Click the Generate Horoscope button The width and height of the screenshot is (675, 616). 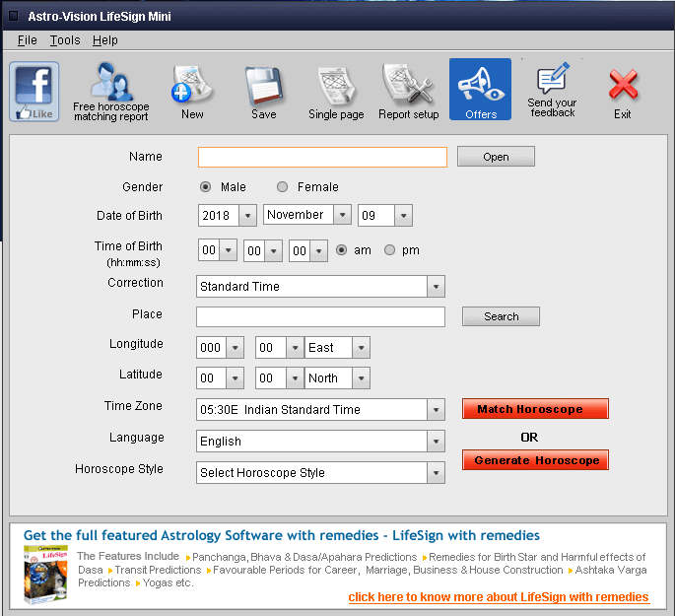tap(535, 460)
